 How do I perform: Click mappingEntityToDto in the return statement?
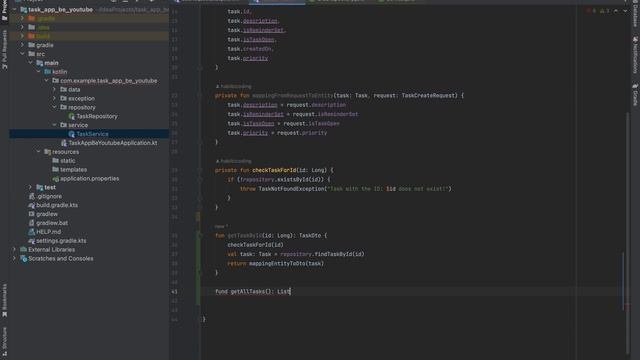click(277, 264)
